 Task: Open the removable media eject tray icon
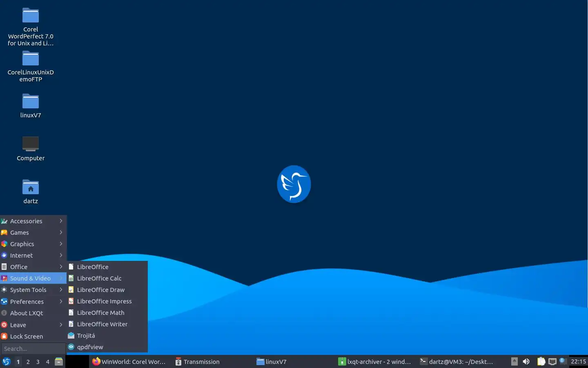514,361
